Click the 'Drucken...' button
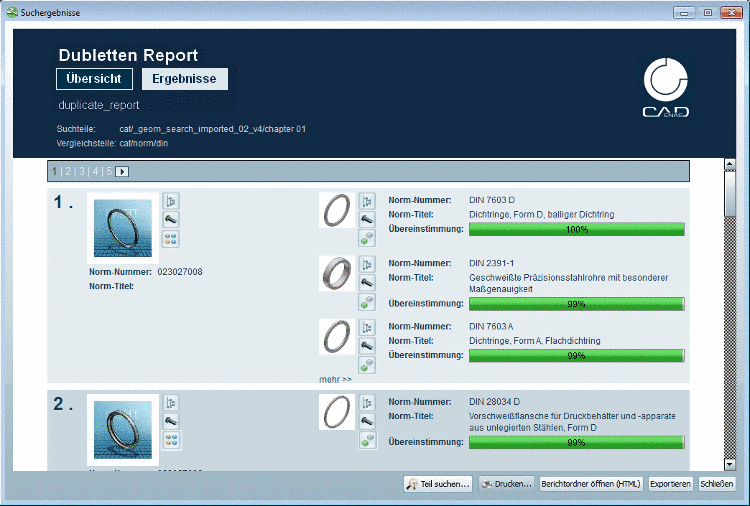Image resolution: width=750 pixels, height=506 pixels. coord(507,484)
